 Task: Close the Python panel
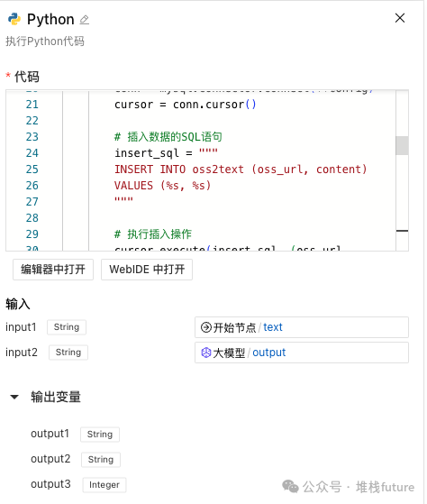(x=400, y=18)
